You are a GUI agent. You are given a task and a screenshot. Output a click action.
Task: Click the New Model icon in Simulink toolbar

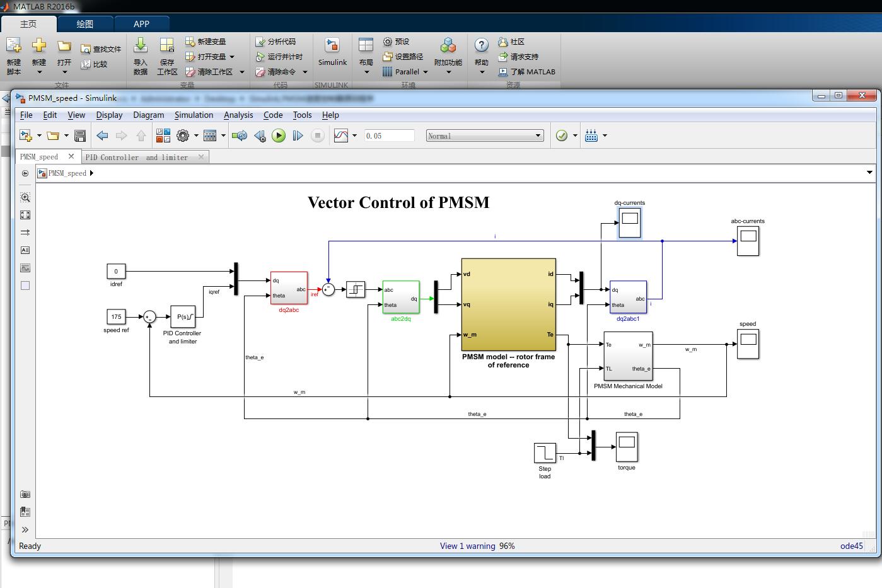(x=26, y=135)
